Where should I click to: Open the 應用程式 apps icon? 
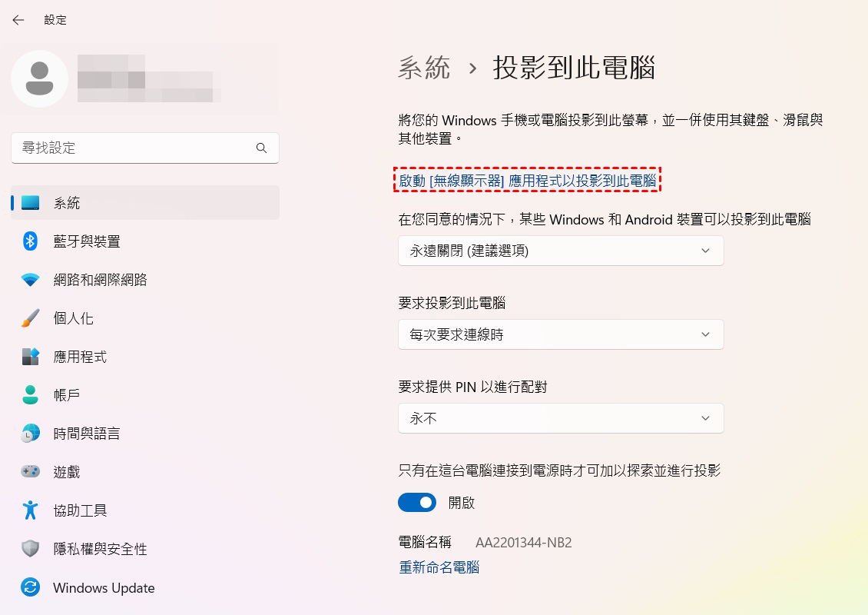pyautogui.click(x=29, y=356)
